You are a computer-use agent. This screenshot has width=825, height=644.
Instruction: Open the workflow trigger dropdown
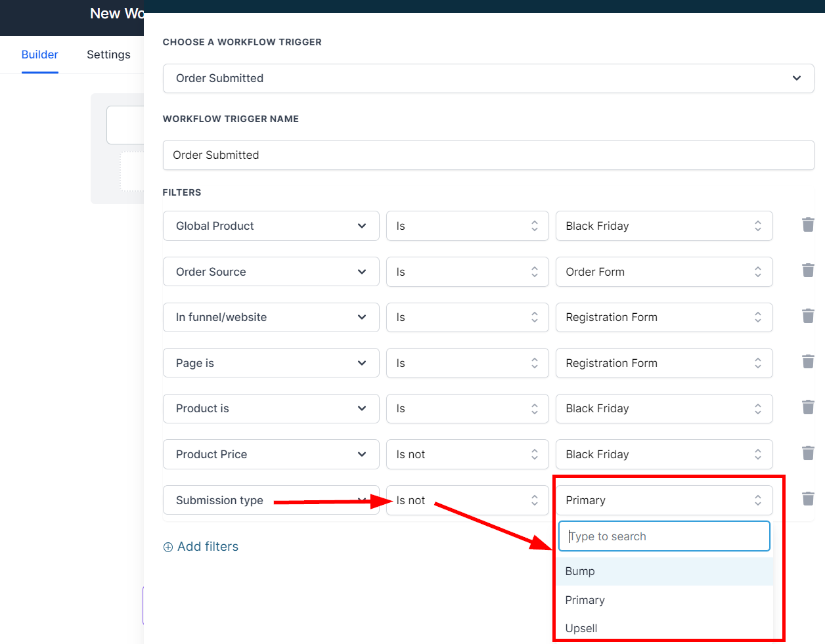click(488, 78)
